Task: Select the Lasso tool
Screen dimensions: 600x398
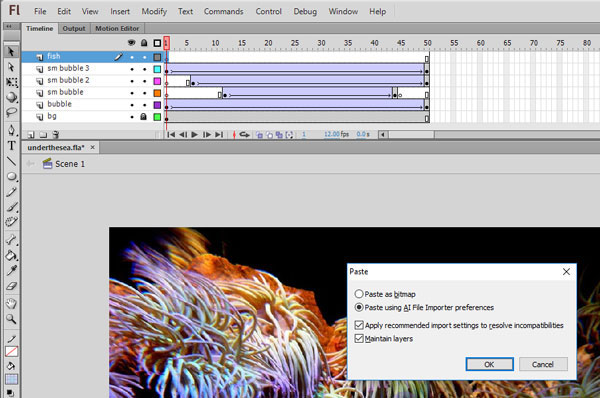Action: click(x=11, y=112)
